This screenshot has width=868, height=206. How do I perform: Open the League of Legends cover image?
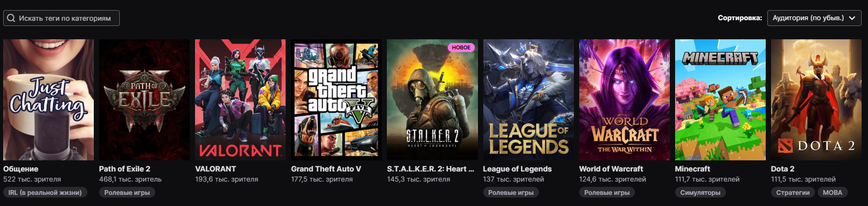click(528, 100)
